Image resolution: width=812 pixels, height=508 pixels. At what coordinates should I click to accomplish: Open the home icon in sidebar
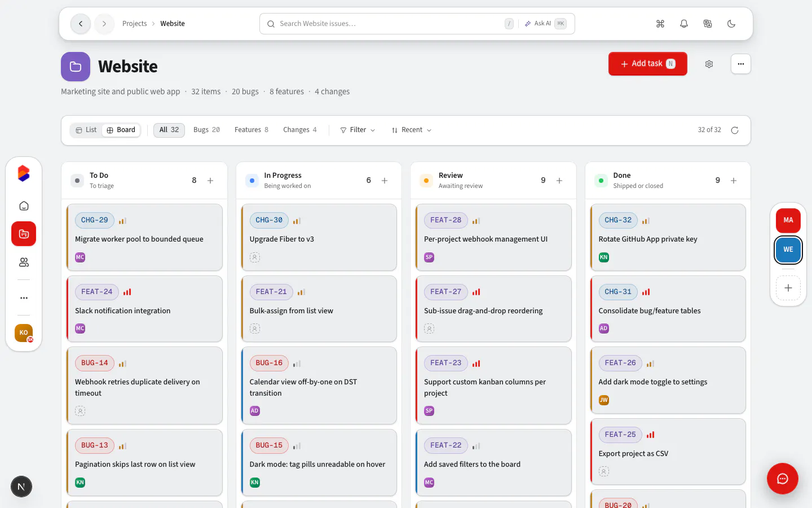click(24, 206)
